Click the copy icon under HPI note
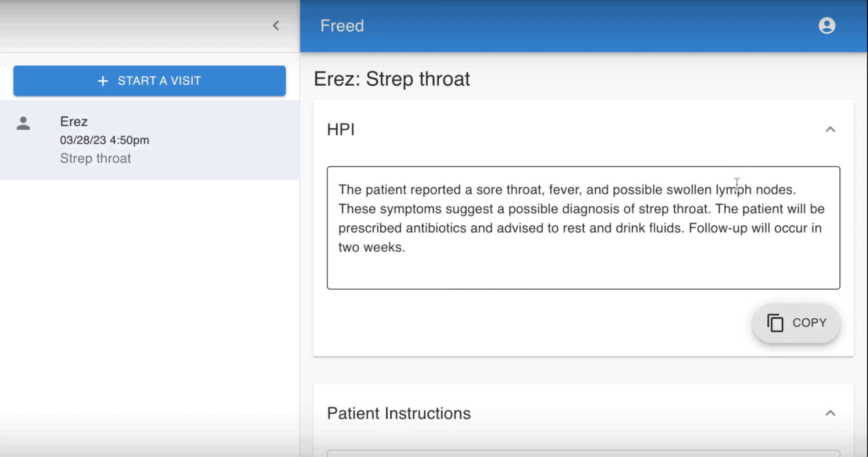Viewport: 868px width, 457px height. (x=775, y=323)
